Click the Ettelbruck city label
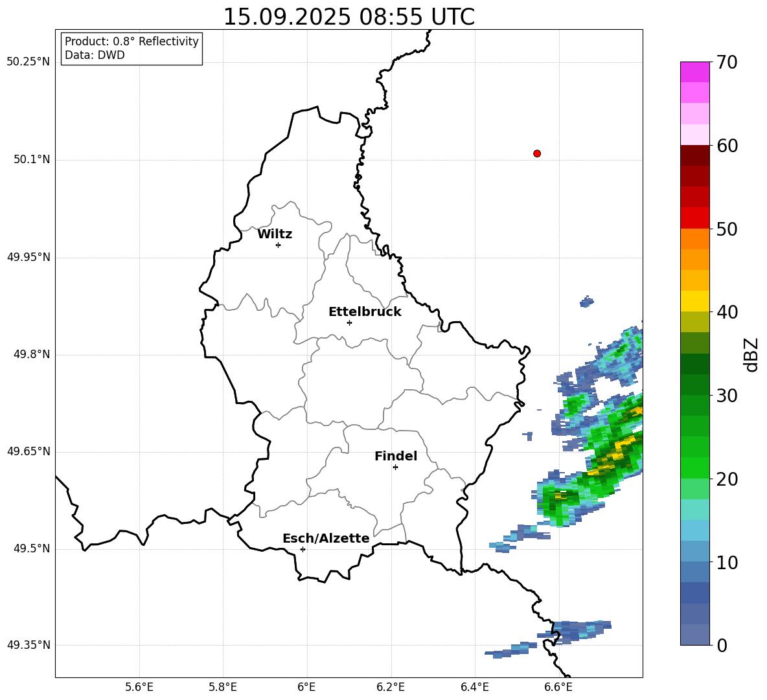The width and height of the screenshot is (767, 700). 365,312
